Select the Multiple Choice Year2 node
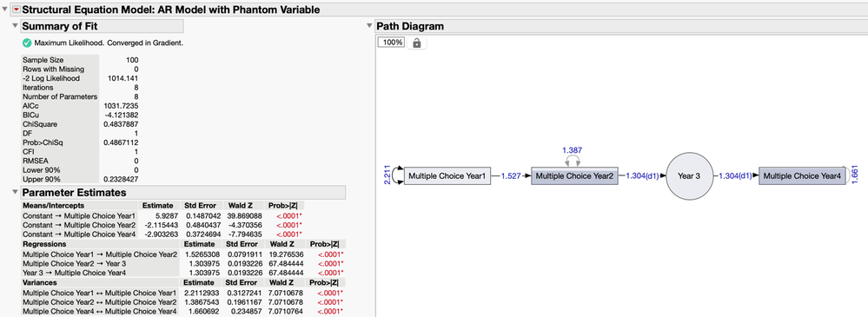Image resolution: width=868 pixels, height=317 pixels. point(574,176)
